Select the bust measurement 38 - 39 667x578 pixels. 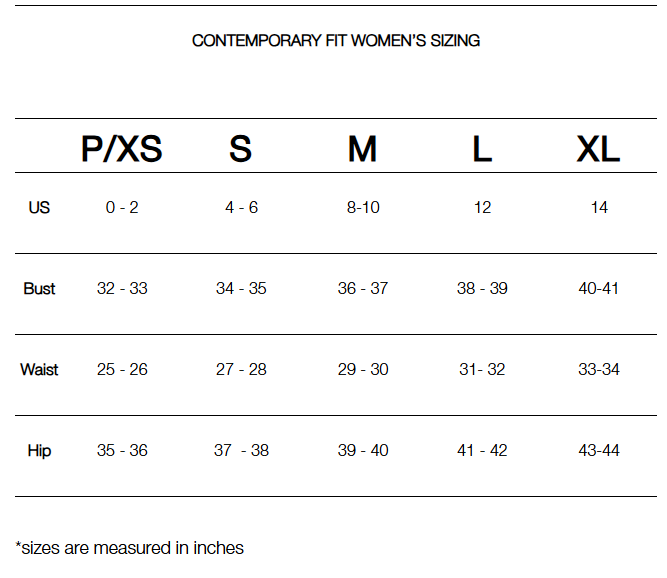(x=482, y=289)
